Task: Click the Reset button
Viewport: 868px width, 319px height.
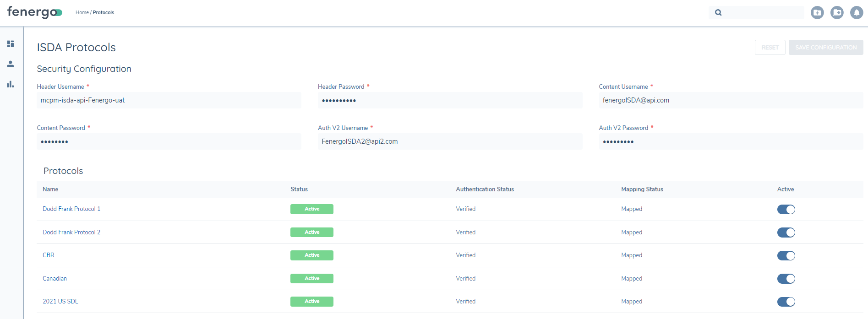Action: tap(770, 48)
